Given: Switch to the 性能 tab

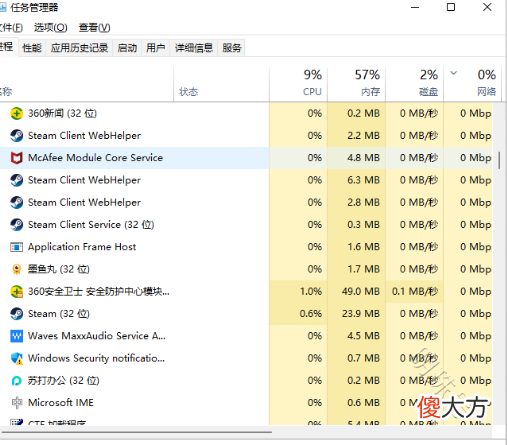Looking at the screenshot, I should (32, 48).
